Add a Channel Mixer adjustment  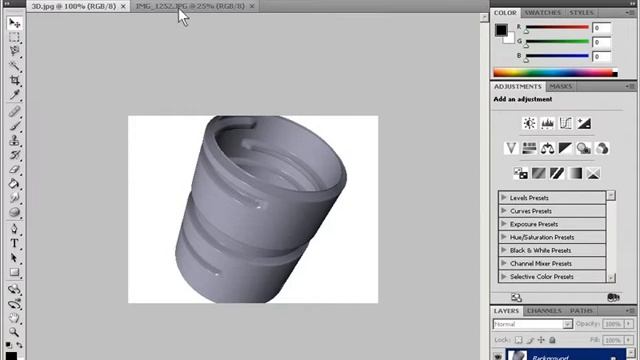click(x=602, y=148)
